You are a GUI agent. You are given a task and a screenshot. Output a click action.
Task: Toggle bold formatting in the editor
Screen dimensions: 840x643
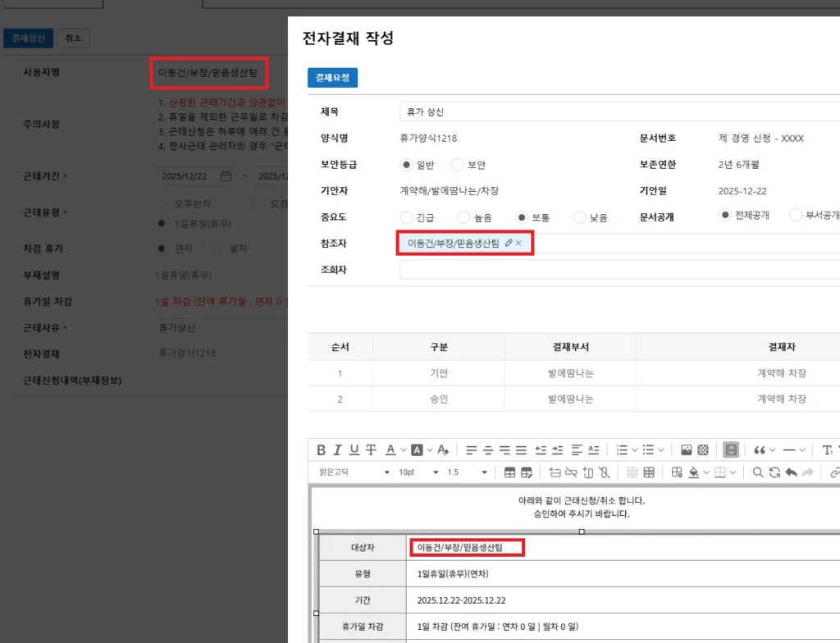click(x=321, y=449)
